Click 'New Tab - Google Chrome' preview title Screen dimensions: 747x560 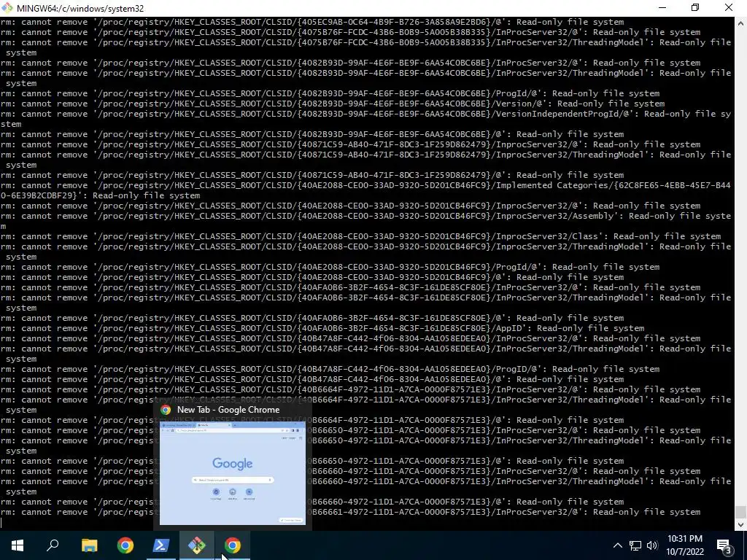point(228,410)
